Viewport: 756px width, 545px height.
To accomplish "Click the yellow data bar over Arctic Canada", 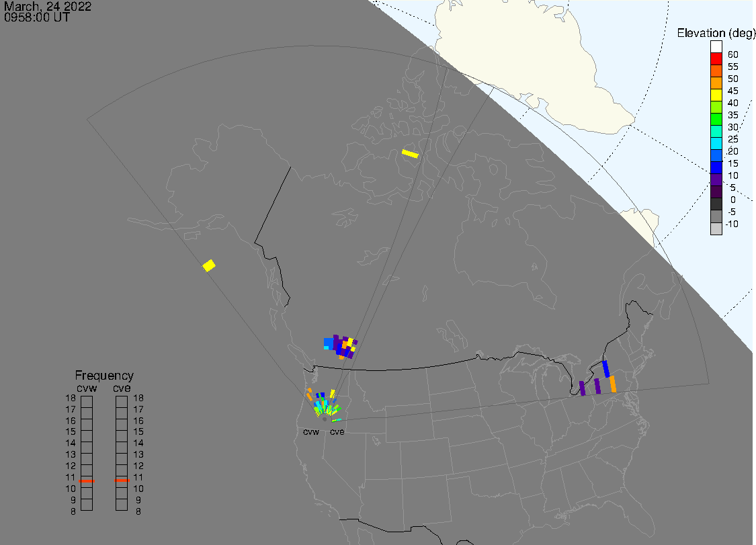I will pyautogui.click(x=411, y=154).
